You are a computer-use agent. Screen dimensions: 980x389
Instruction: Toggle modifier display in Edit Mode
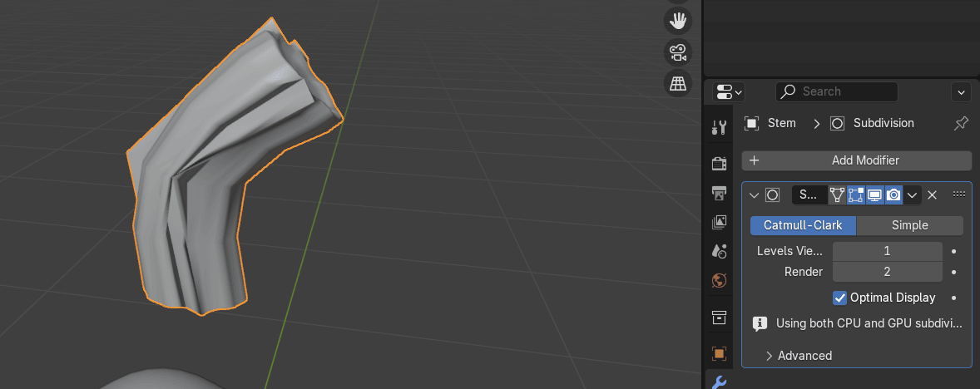pos(856,194)
